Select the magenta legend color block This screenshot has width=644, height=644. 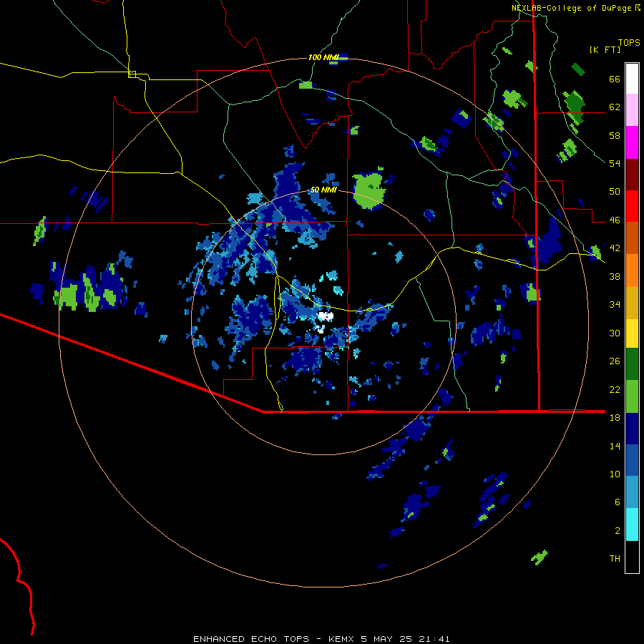tap(632, 142)
